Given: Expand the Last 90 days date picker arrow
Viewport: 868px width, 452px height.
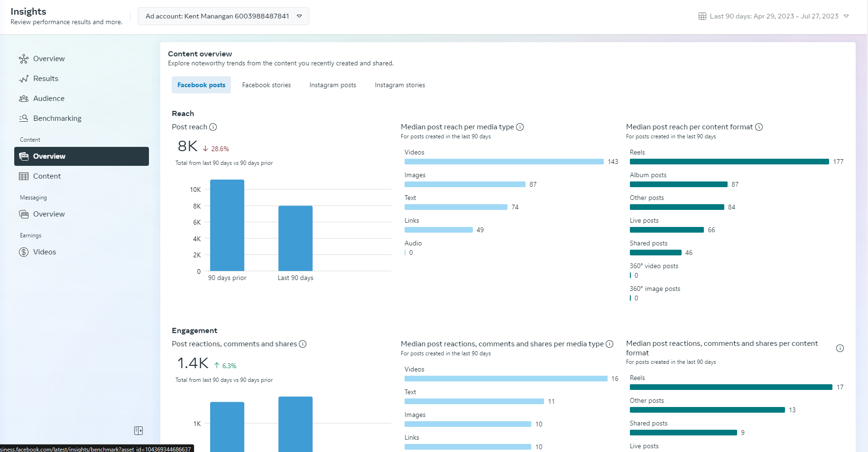Looking at the screenshot, I should (846, 16).
